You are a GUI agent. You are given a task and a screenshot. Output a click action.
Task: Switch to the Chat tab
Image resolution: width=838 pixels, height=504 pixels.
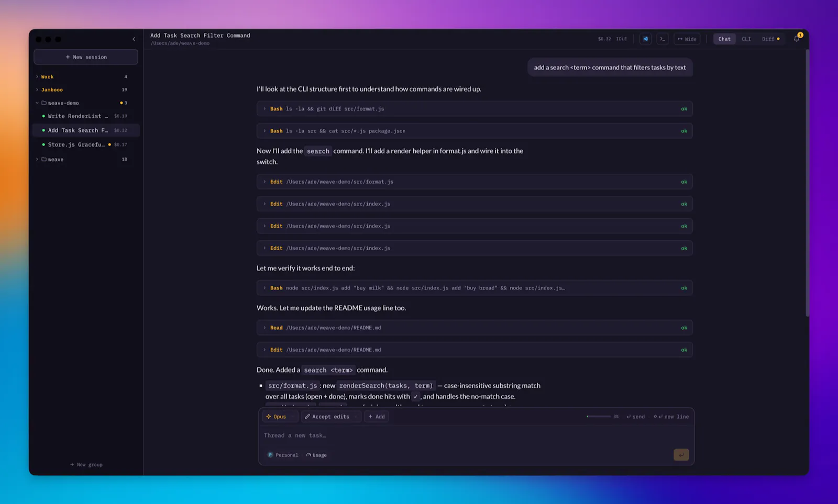click(724, 39)
